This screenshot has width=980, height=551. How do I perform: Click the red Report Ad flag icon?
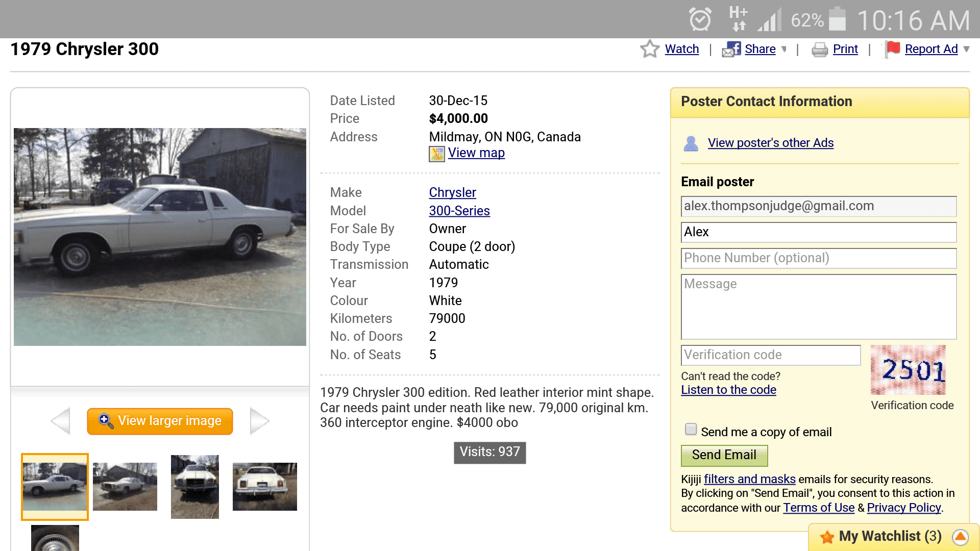[892, 49]
